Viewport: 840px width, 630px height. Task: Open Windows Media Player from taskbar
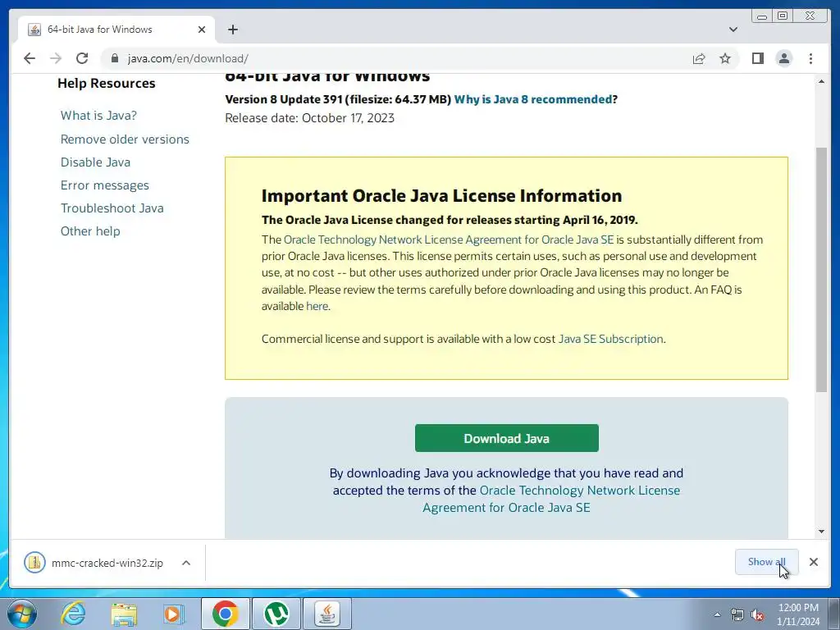pyautogui.click(x=174, y=614)
